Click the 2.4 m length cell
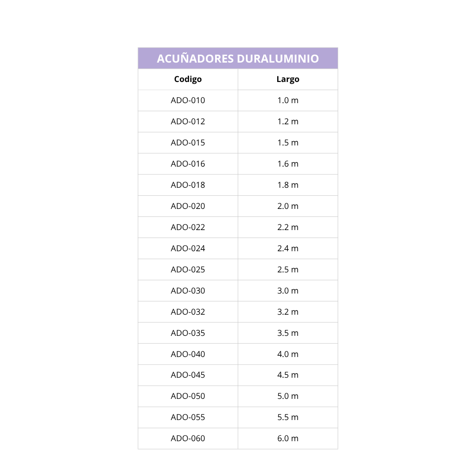The image size is (476, 476). [288, 248]
